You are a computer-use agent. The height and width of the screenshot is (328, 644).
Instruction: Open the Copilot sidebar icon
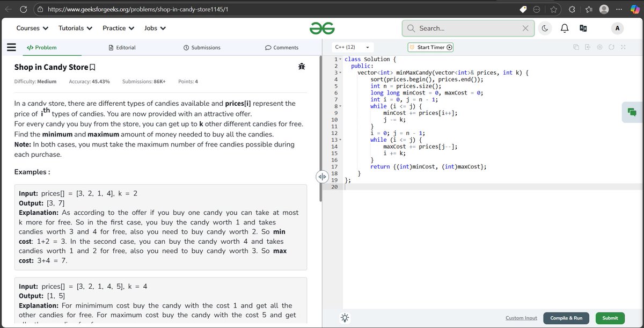(635, 9)
